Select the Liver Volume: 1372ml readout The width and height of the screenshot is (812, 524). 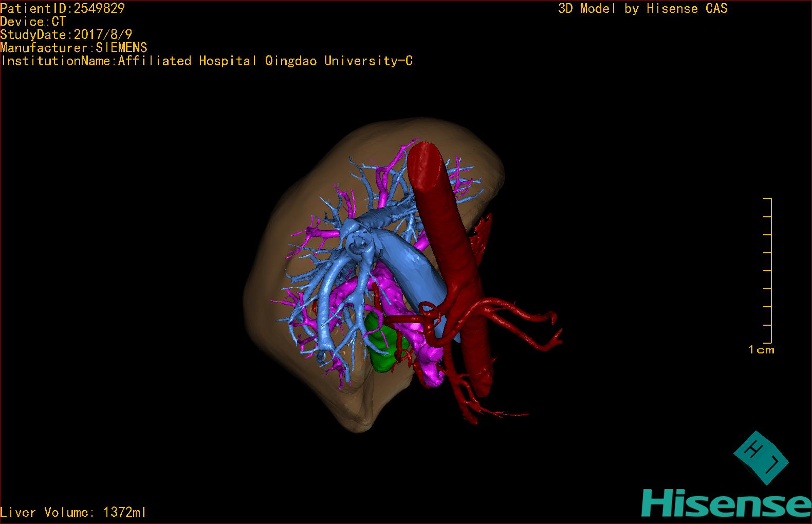[x=73, y=512]
